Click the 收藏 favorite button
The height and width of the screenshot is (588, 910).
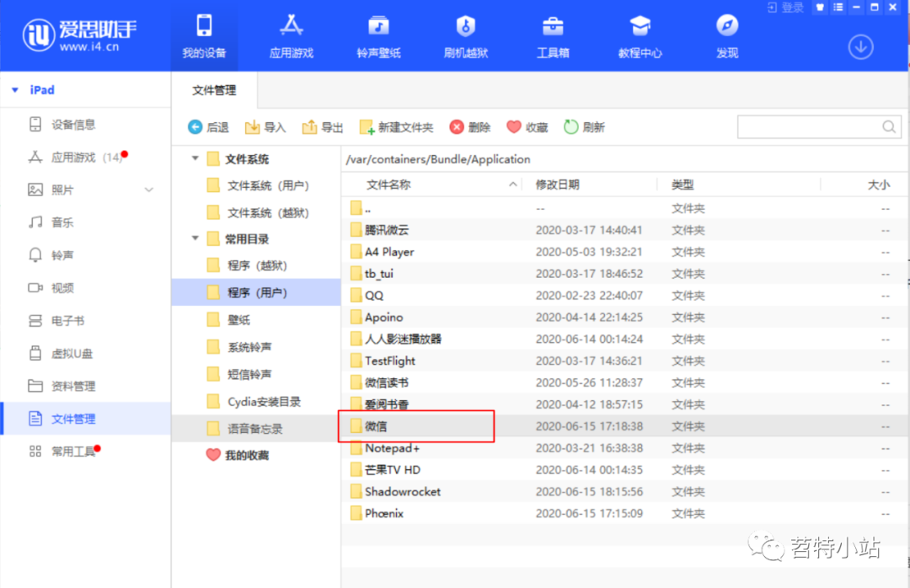(x=527, y=127)
